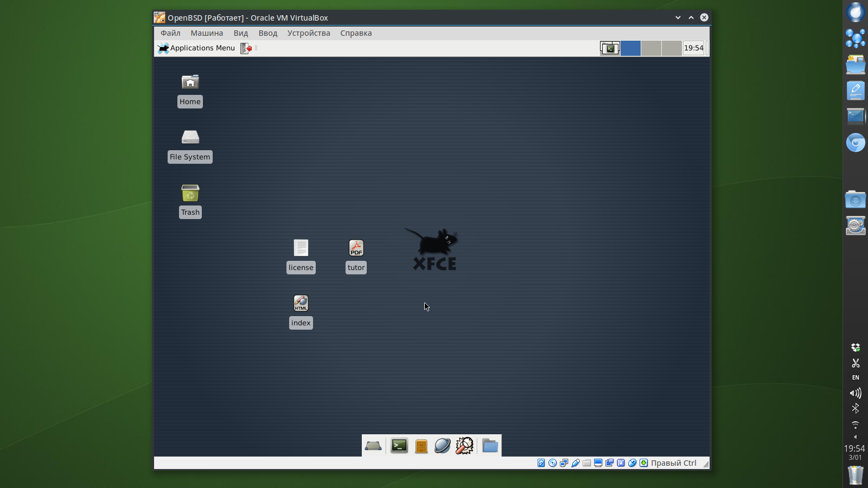Switch to the first active workspace
This screenshot has height=488, width=868.
pyautogui.click(x=630, y=48)
